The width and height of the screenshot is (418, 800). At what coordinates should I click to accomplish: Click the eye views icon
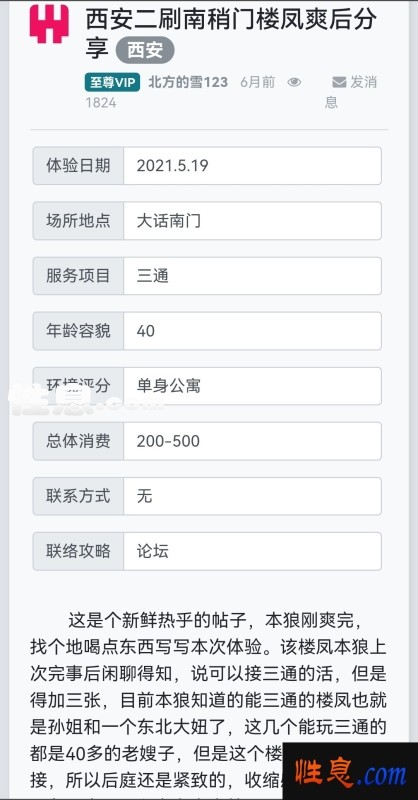294,82
